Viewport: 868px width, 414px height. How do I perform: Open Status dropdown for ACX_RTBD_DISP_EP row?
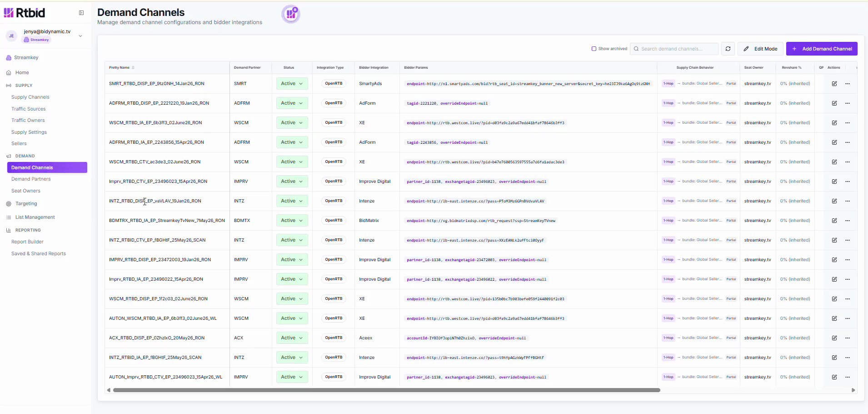pos(292,338)
